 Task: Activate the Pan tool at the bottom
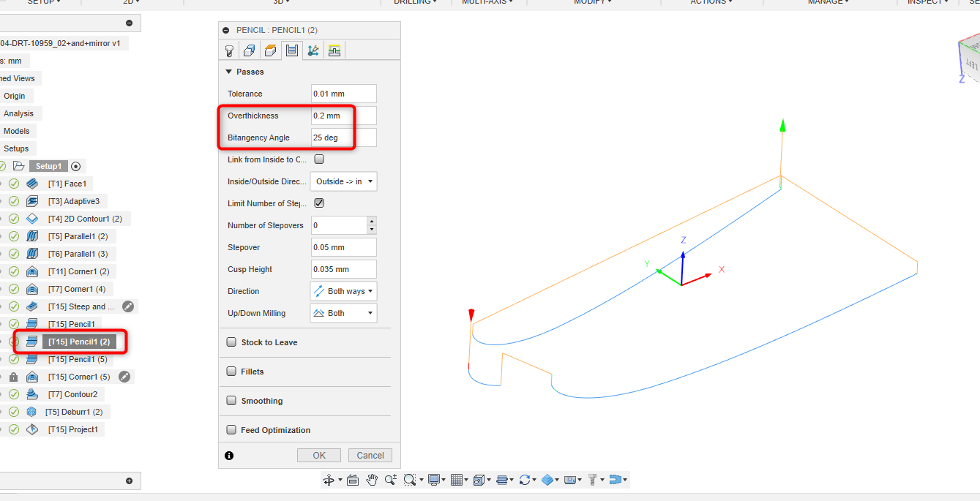372,480
